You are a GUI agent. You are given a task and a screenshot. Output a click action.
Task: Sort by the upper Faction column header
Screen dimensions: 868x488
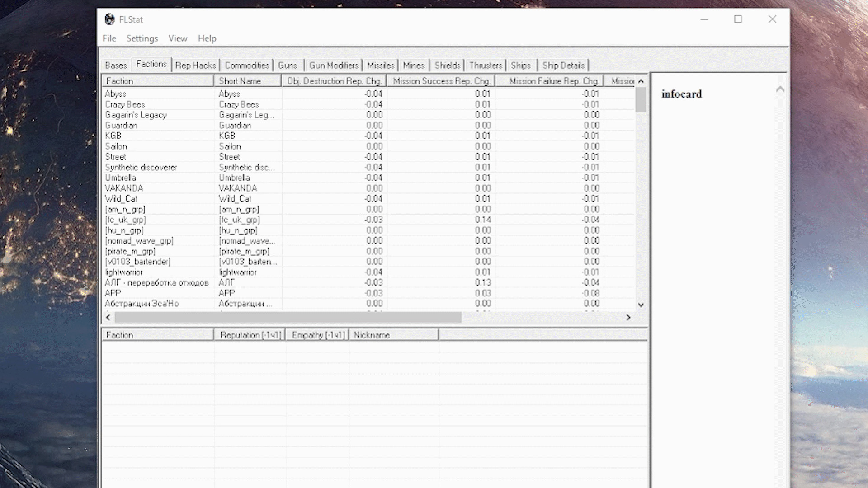point(157,81)
